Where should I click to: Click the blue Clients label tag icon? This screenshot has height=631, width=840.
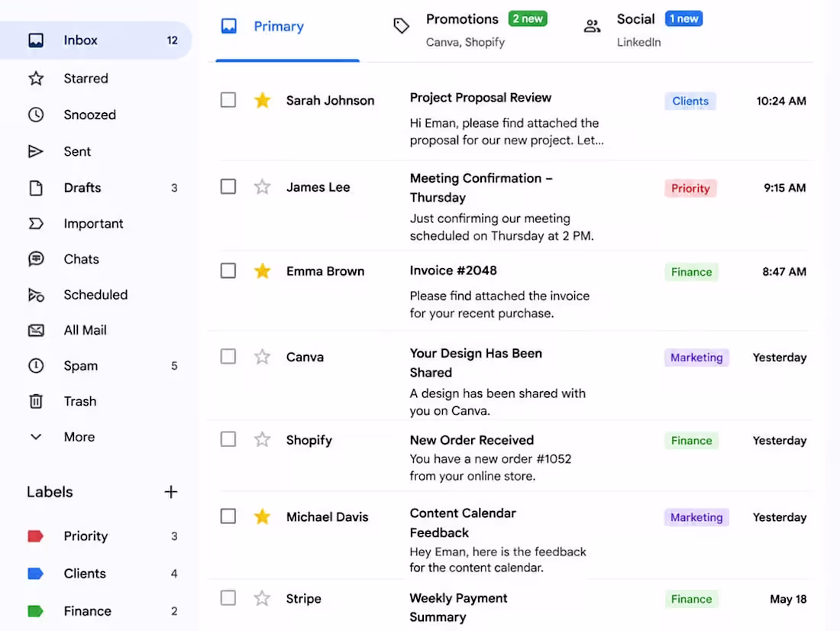[x=35, y=574]
